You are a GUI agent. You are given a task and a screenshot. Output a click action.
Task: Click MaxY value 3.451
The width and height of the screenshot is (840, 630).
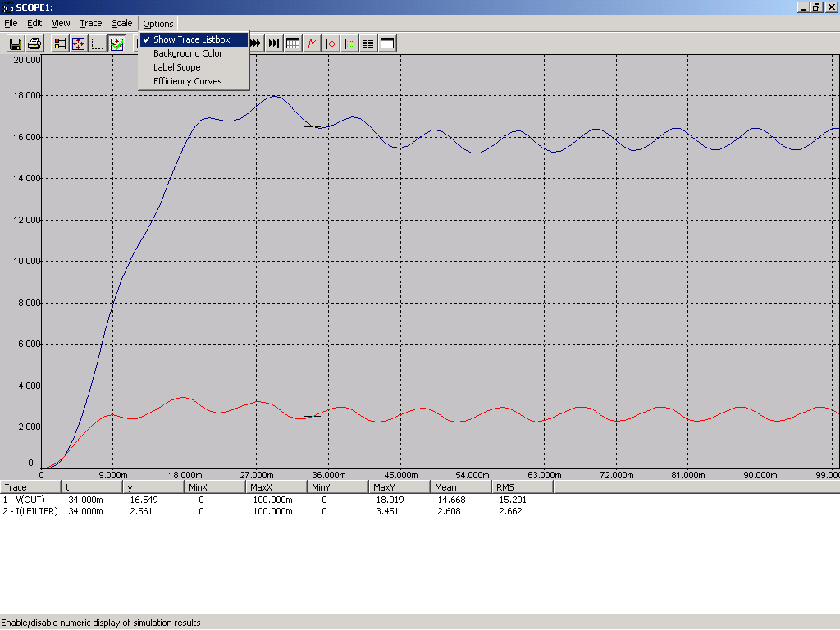[x=387, y=512]
